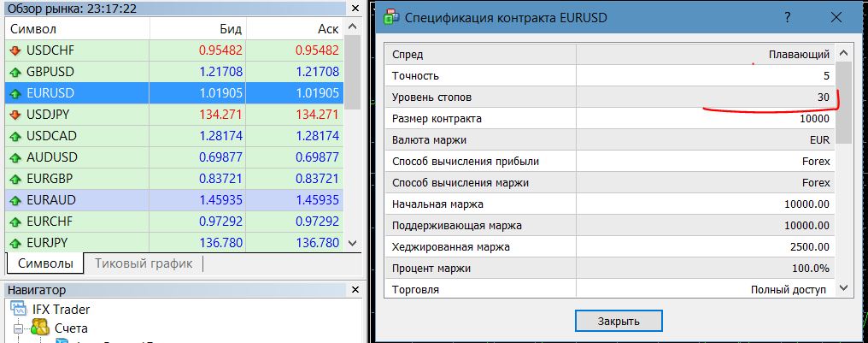The height and width of the screenshot is (343, 868).
Task: Select the AUDUSD row symbol
Action: pos(52,157)
